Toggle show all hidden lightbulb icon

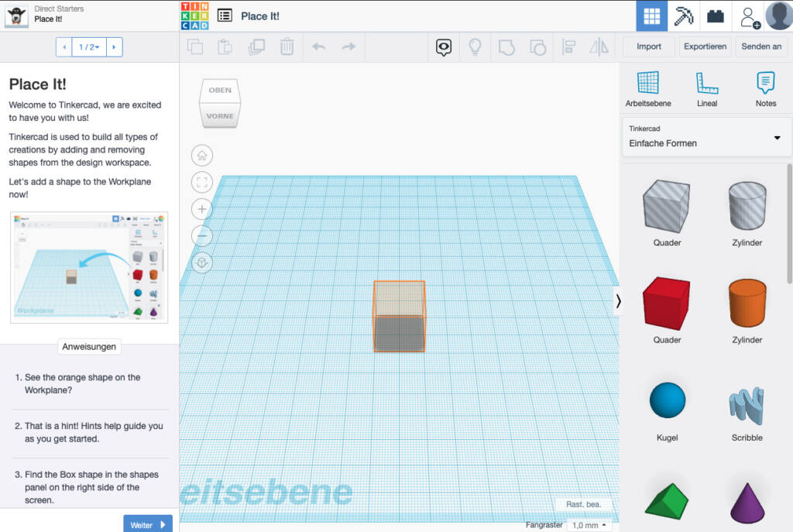pyautogui.click(x=475, y=47)
